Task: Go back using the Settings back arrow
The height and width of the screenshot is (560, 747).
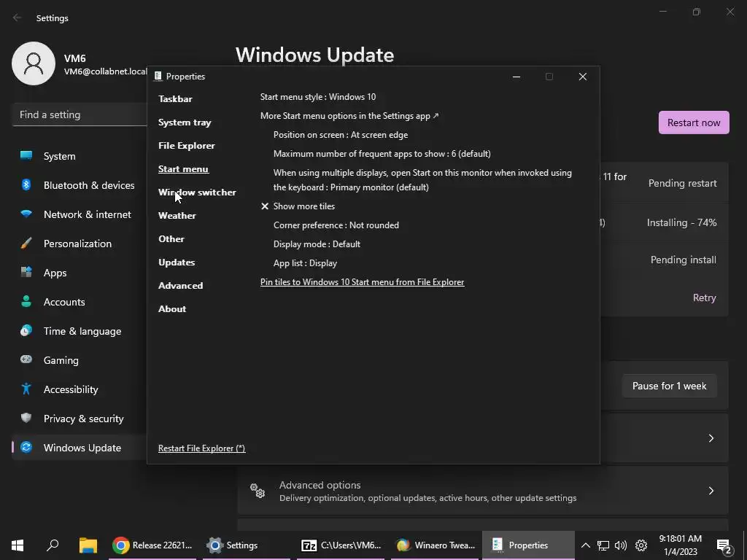Action: pos(18,17)
